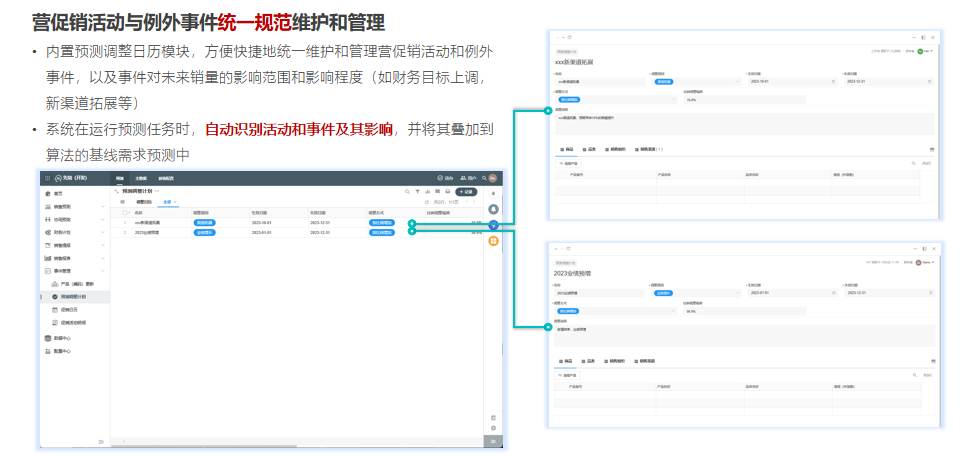Click name field in xxx新渠道拓展 window

click(599, 81)
